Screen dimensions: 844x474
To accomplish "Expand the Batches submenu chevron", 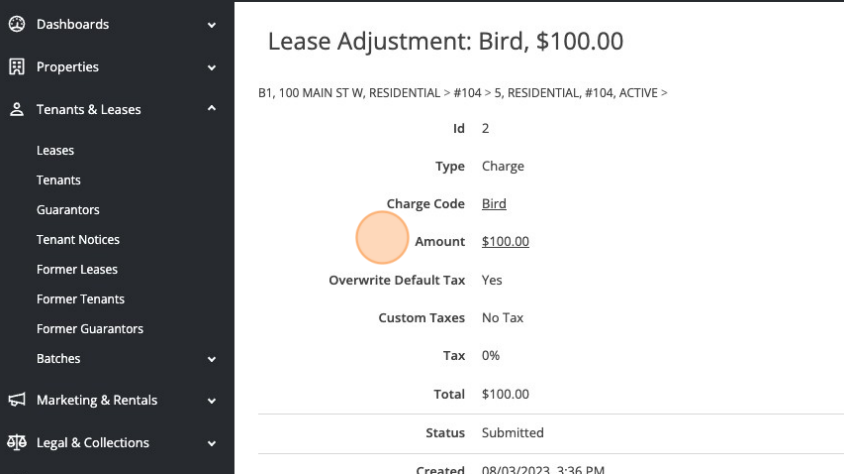I will coord(212,359).
